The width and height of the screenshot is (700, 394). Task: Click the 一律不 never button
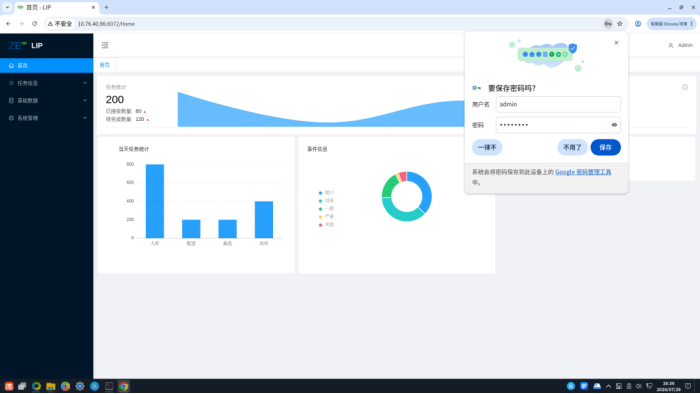click(x=487, y=147)
